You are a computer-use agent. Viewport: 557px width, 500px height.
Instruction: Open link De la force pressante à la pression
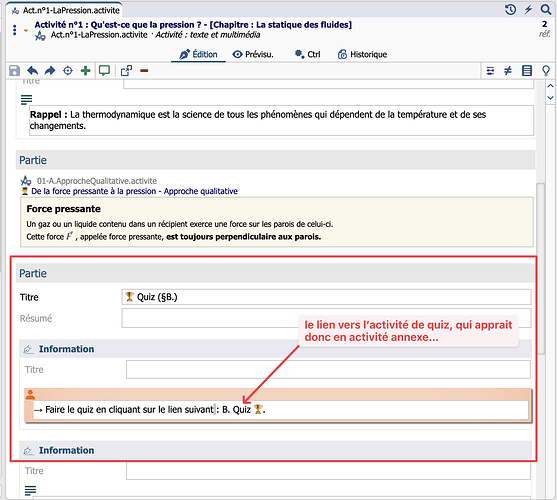pos(134,191)
